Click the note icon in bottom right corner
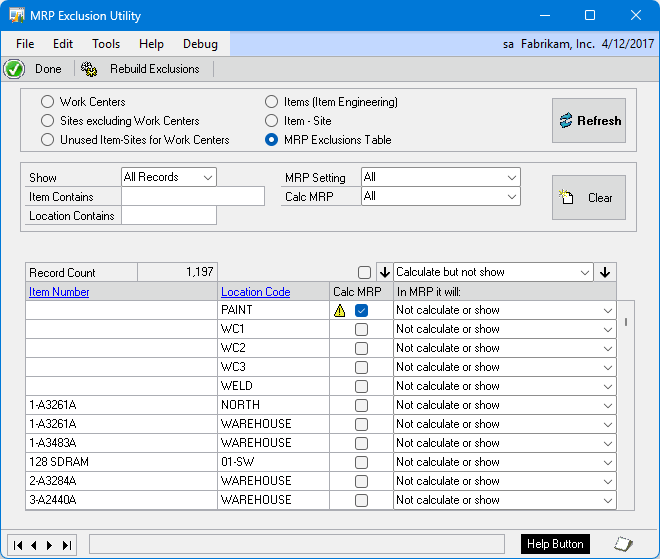Viewport: 660px width, 559px height. click(x=623, y=544)
